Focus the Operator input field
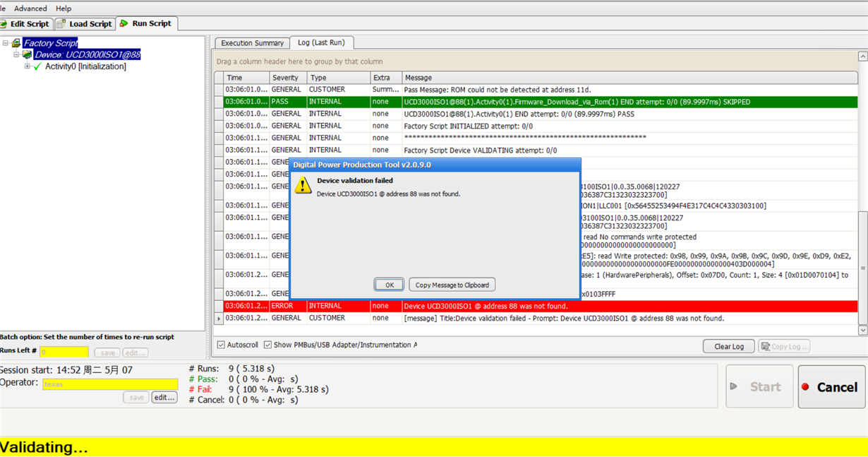The height and width of the screenshot is (457, 868). point(109,384)
